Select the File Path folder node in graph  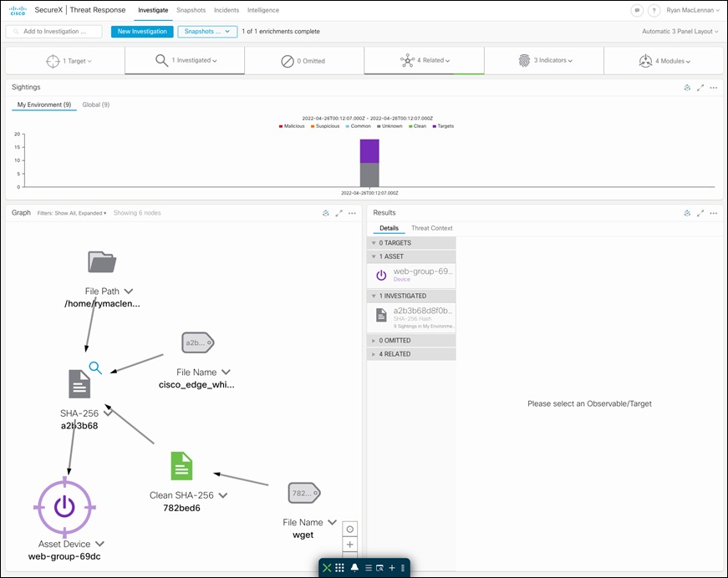click(102, 262)
